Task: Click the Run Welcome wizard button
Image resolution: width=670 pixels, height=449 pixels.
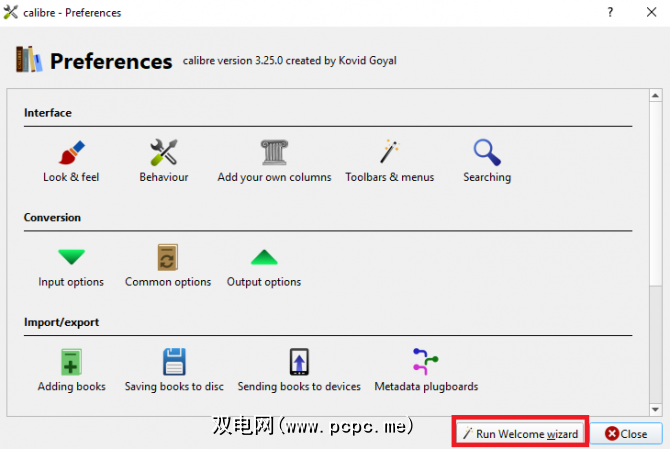Action: tap(520, 434)
